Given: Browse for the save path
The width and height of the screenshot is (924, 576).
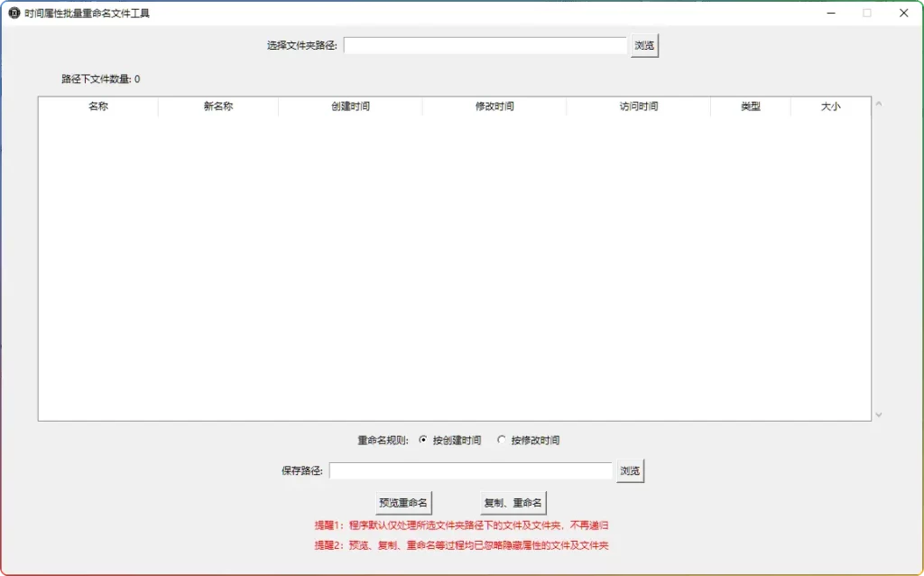Looking at the screenshot, I should (630, 471).
